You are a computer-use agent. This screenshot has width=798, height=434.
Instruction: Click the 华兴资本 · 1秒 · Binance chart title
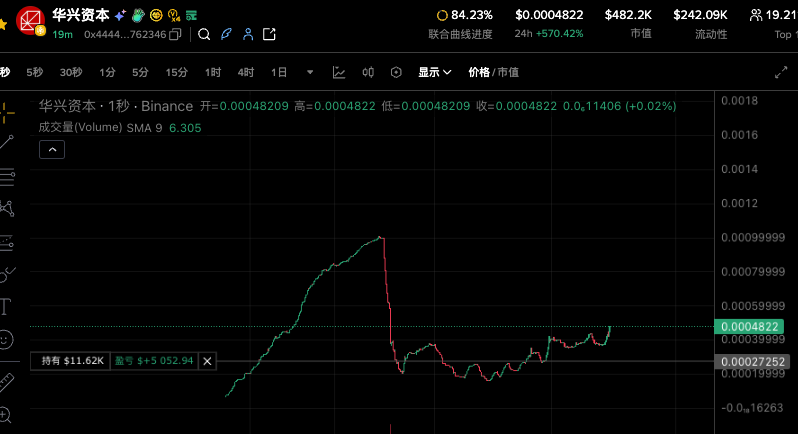[x=116, y=106]
